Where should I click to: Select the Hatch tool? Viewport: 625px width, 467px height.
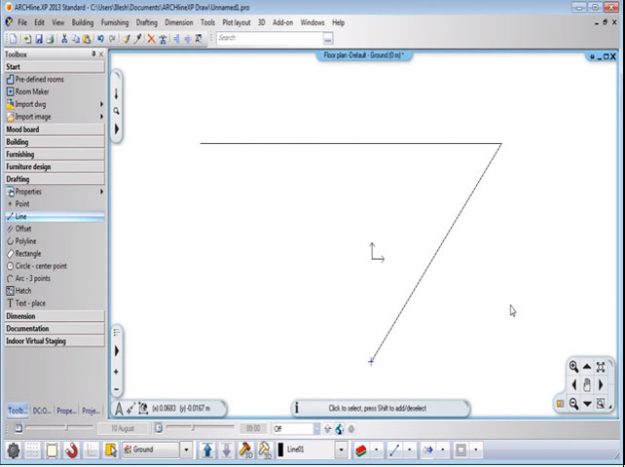22,291
